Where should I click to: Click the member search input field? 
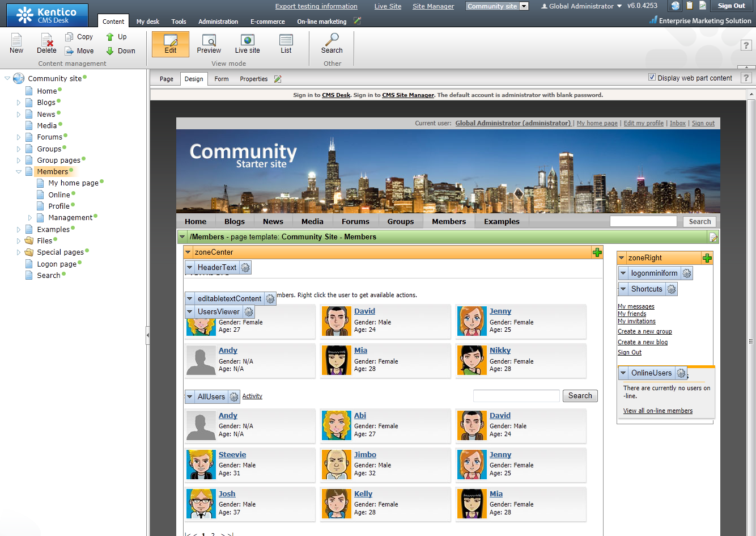[x=516, y=396]
